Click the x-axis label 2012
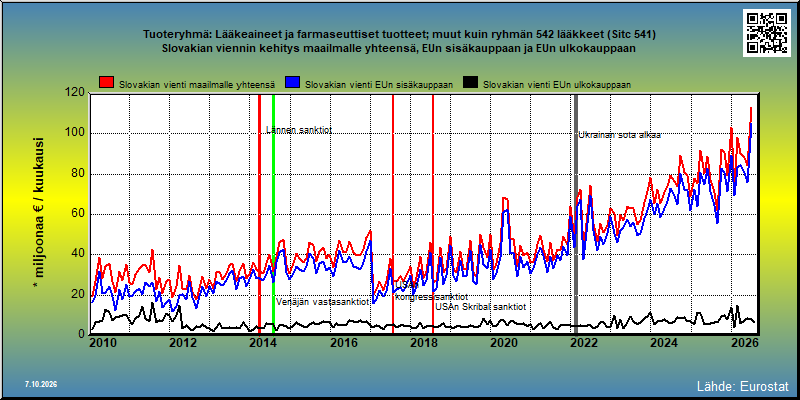This screenshot has width=800, height=400. point(183,343)
